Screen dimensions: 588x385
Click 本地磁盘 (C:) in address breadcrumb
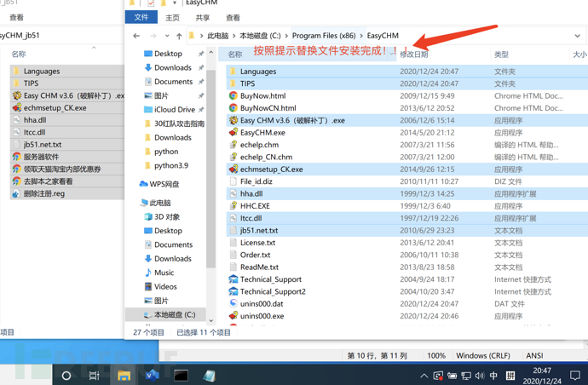click(260, 36)
